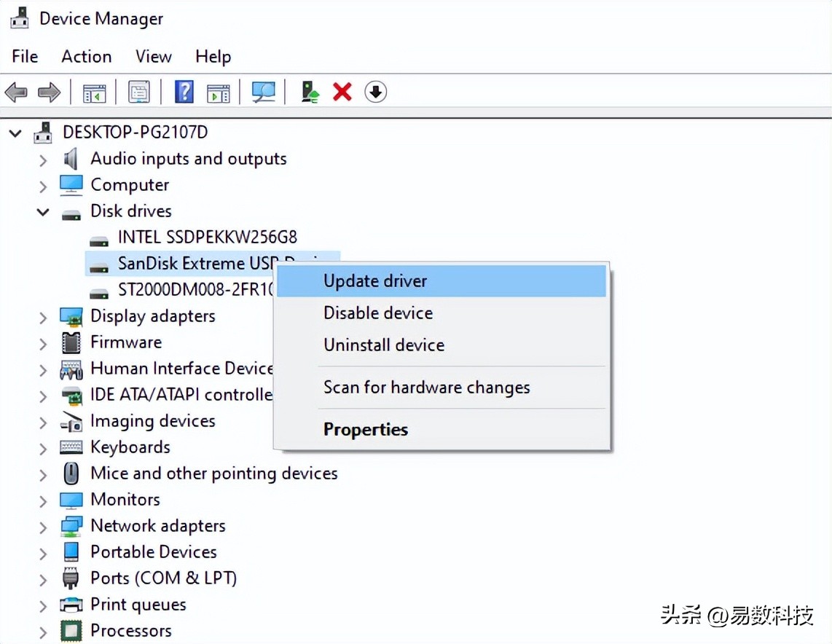The image size is (832, 644).
Task: Open Properties sheet toolbar icon
Action: [139, 93]
